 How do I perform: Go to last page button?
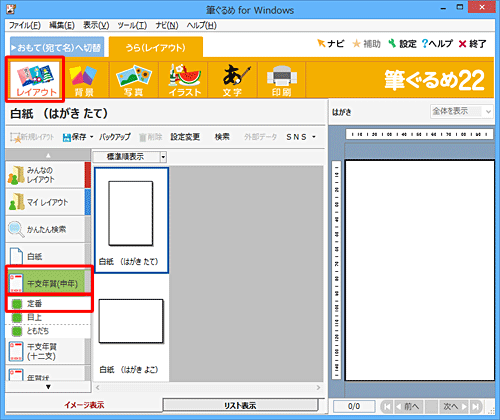[477, 406]
